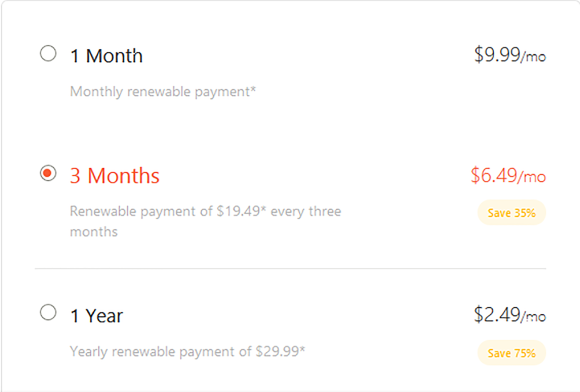Click the /mo suffix of the $9.99 price

[533, 56]
